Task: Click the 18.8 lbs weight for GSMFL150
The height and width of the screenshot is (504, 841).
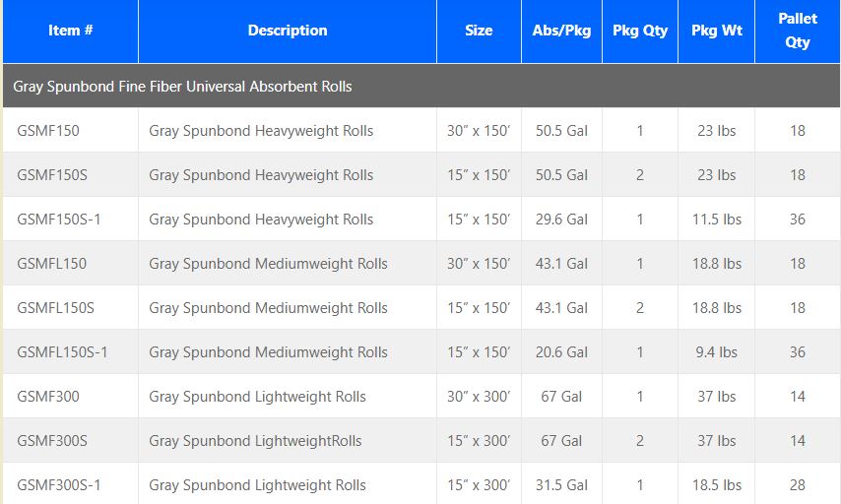Action: click(716, 264)
